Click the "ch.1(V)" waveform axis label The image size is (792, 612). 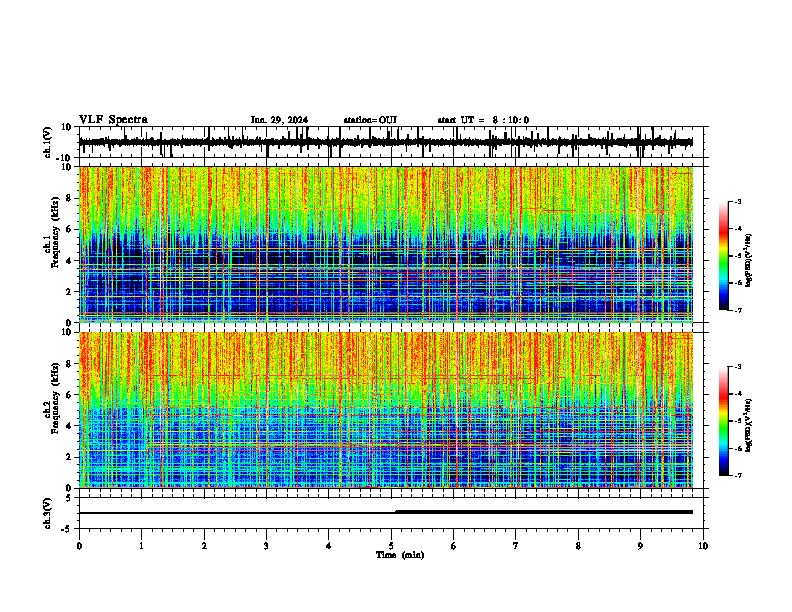(48, 142)
